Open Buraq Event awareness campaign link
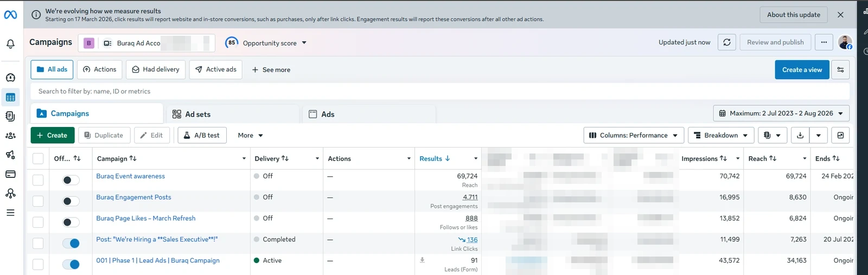Screen dimensions: 868x275 [x=131, y=176]
